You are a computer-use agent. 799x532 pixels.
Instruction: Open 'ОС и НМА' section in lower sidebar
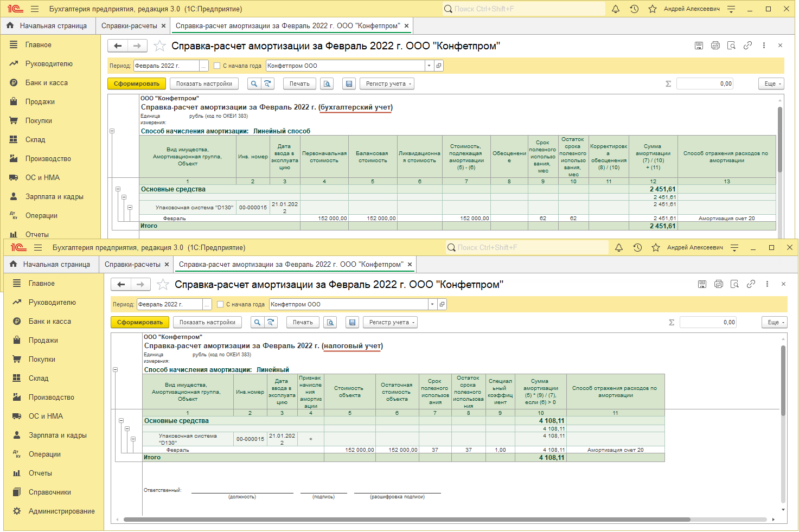pyautogui.click(x=46, y=416)
